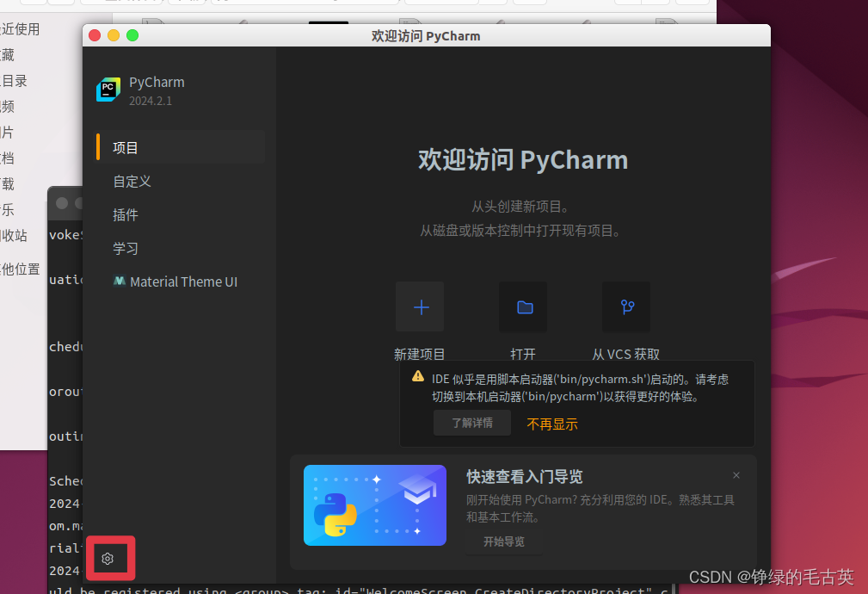The height and width of the screenshot is (594, 868).
Task: Click the New Project plus icon
Action: point(420,307)
